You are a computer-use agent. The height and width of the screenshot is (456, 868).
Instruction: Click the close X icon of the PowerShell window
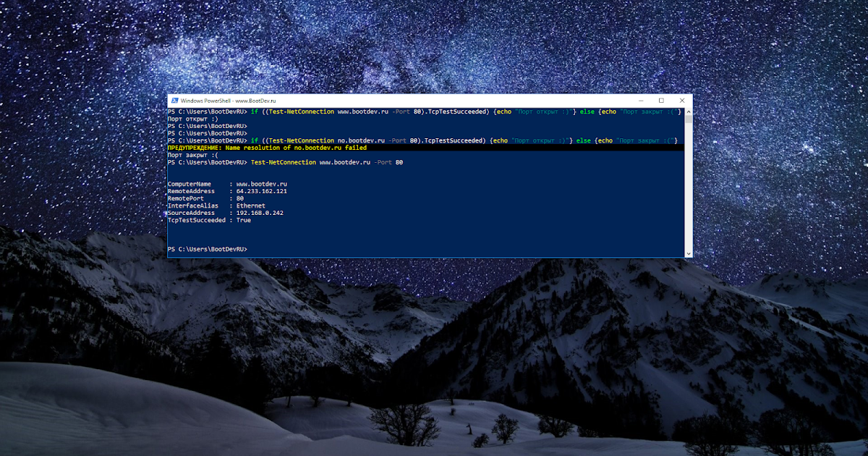[682, 100]
